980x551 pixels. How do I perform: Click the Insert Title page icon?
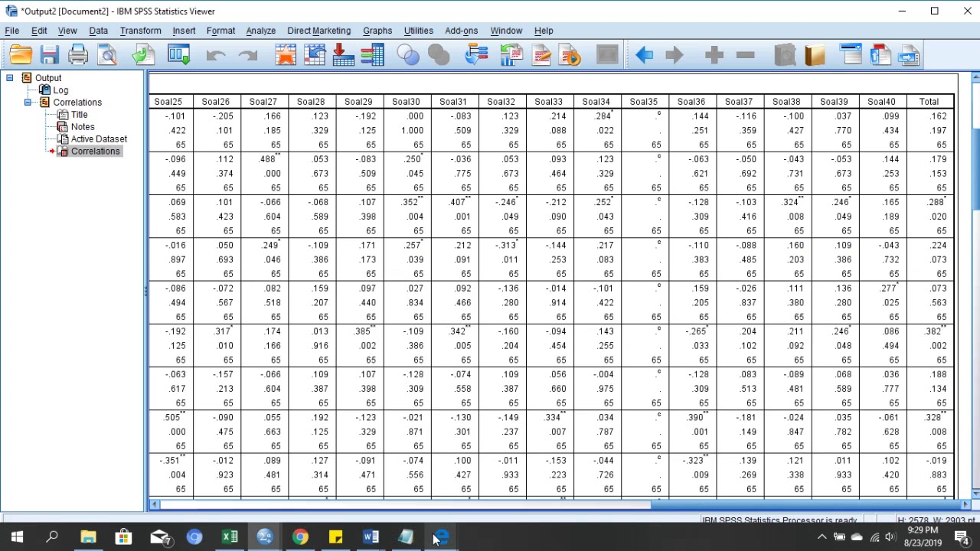click(x=880, y=54)
